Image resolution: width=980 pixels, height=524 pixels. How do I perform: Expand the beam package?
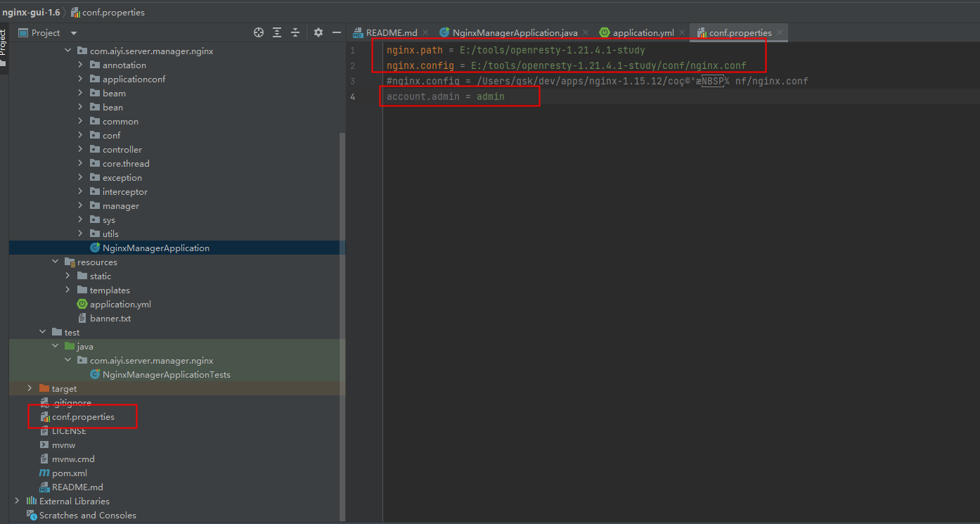click(81, 93)
